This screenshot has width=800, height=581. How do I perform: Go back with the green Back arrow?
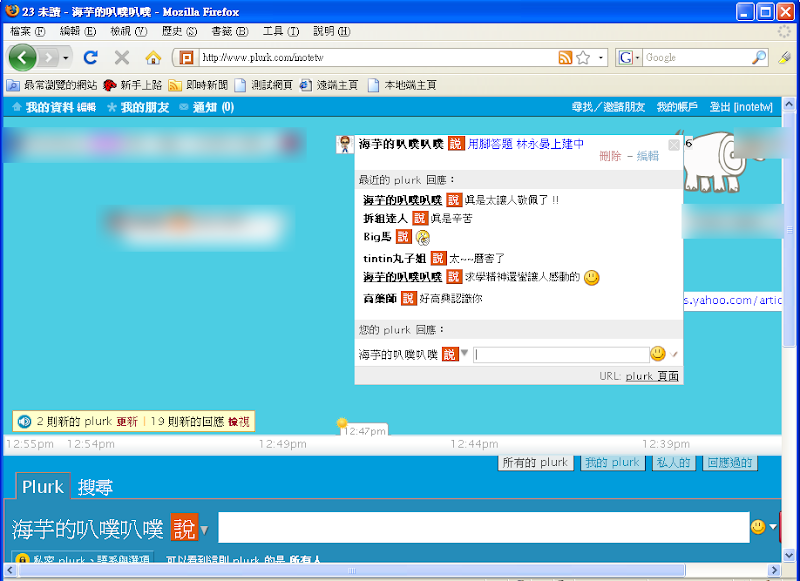pyautogui.click(x=22, y=57)
